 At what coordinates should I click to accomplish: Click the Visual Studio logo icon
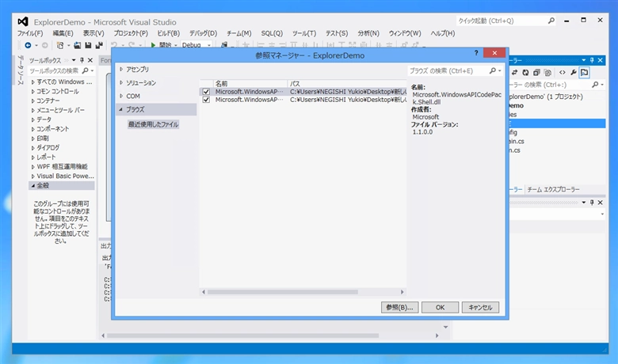[x=23, y=21]
